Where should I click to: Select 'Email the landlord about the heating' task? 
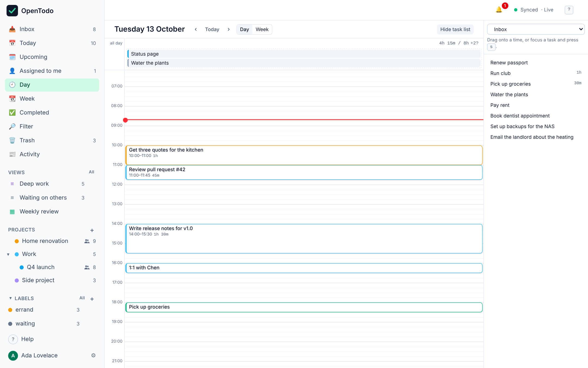pyautogui.click(x=536, y=137)
